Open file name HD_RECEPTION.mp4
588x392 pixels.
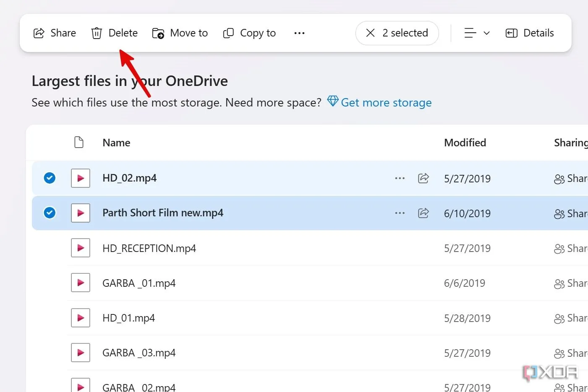tap(149, 248)
